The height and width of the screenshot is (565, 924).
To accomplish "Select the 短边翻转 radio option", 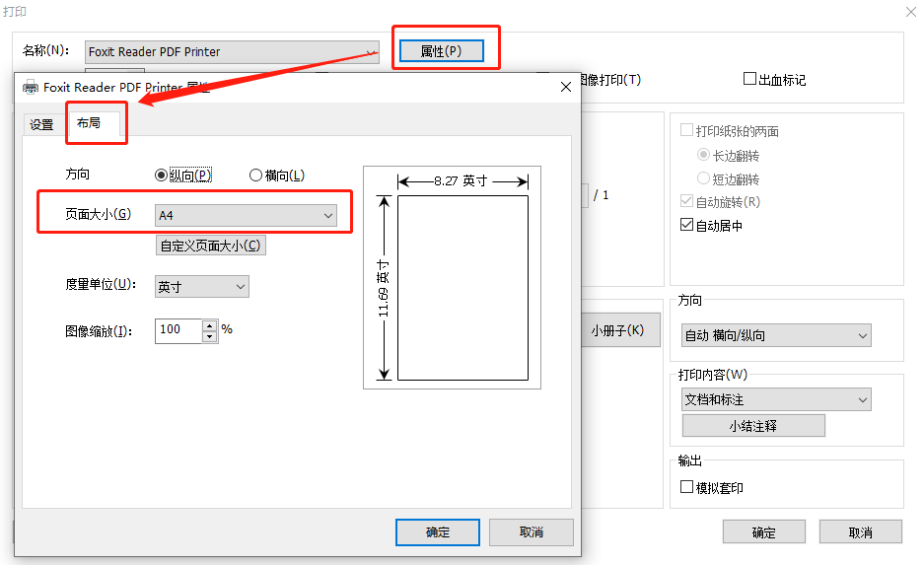I will pos(703,177).
